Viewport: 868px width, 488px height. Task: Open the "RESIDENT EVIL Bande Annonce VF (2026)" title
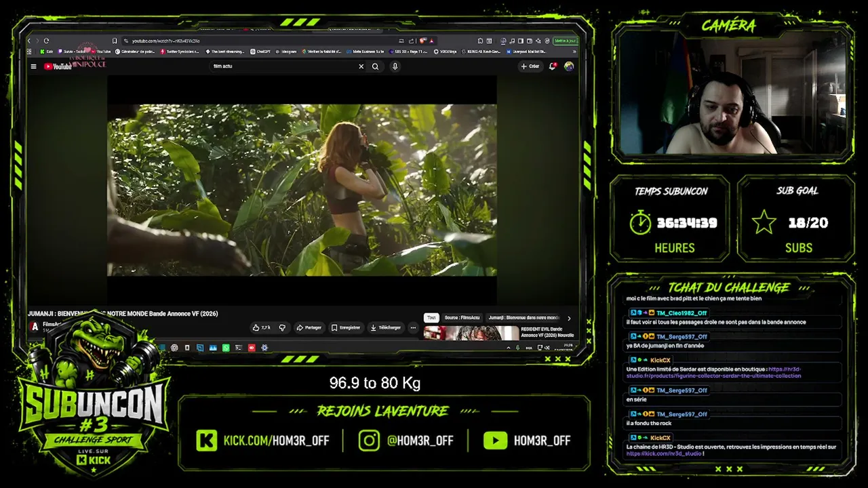(x=547, y=332)
